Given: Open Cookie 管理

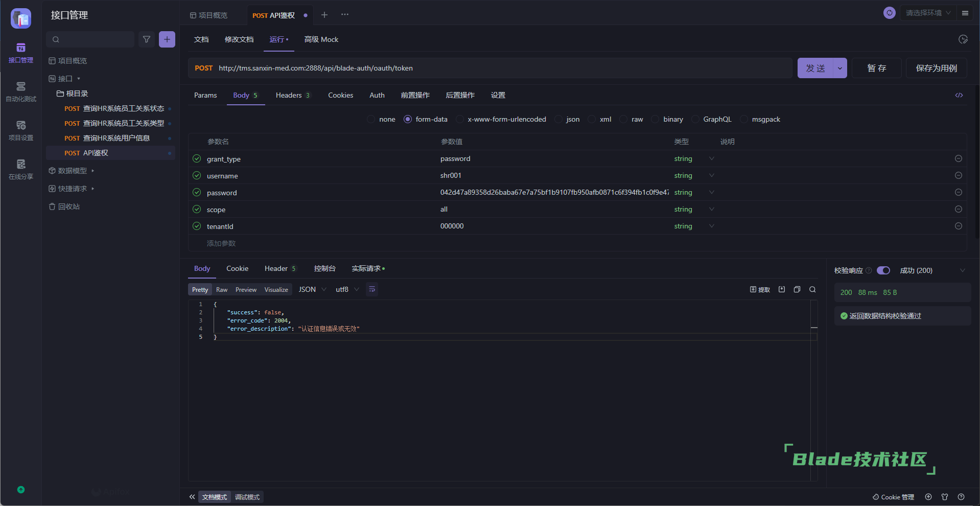Looking at the screenshot, I should (893, 497).
